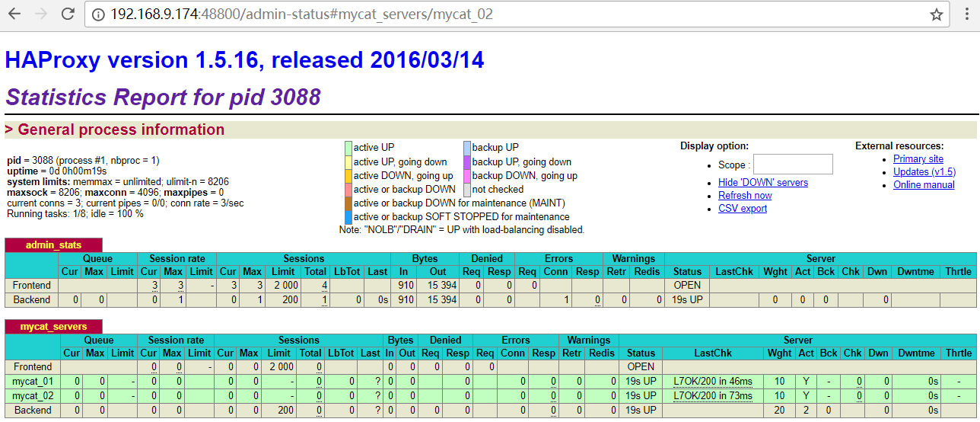
Task: Click the browser forward arrow
Action: pyautogui.click(x=41, y=14)
